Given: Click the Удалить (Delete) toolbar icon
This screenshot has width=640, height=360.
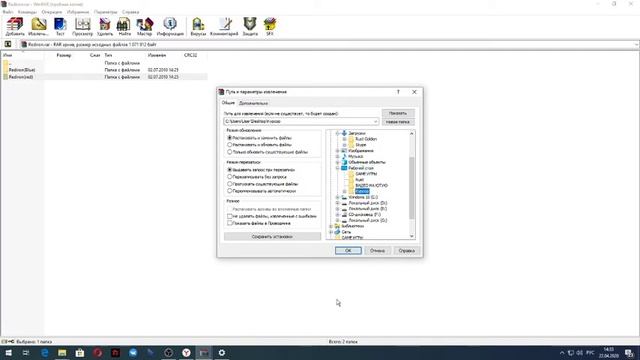Looking at the screenshot, I should pyautogui.click(x=105, y=27).
